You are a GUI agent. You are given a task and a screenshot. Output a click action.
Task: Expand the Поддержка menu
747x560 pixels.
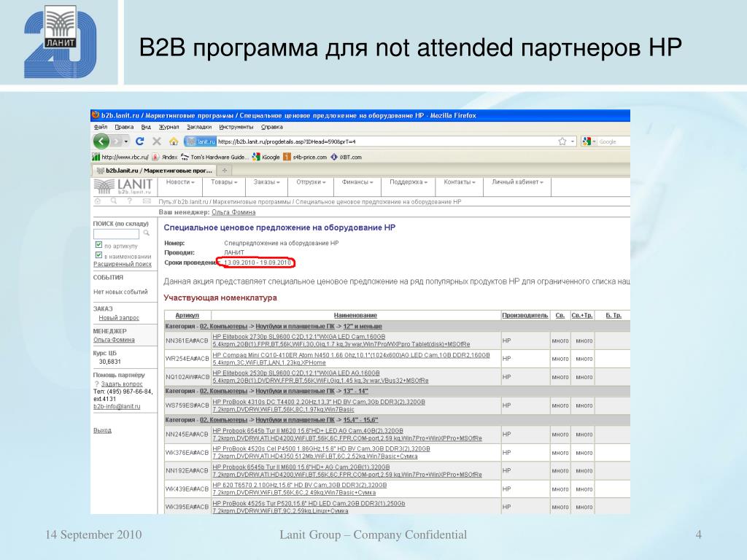coord(409,182)
